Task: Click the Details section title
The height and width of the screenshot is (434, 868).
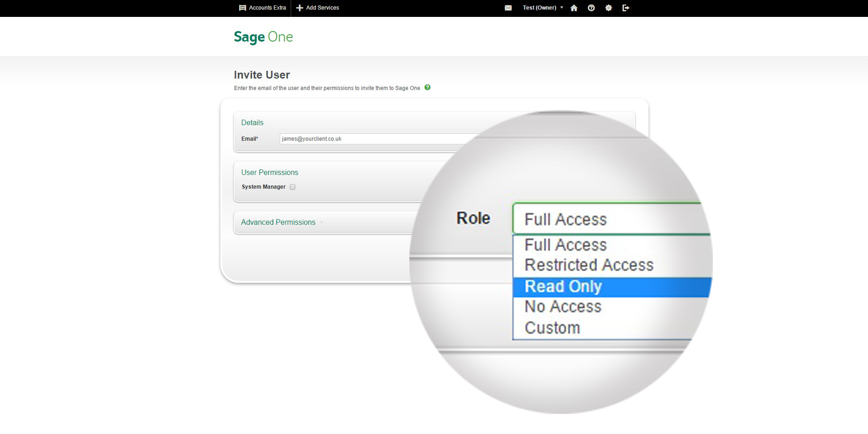Action: (x=252, y=123)
